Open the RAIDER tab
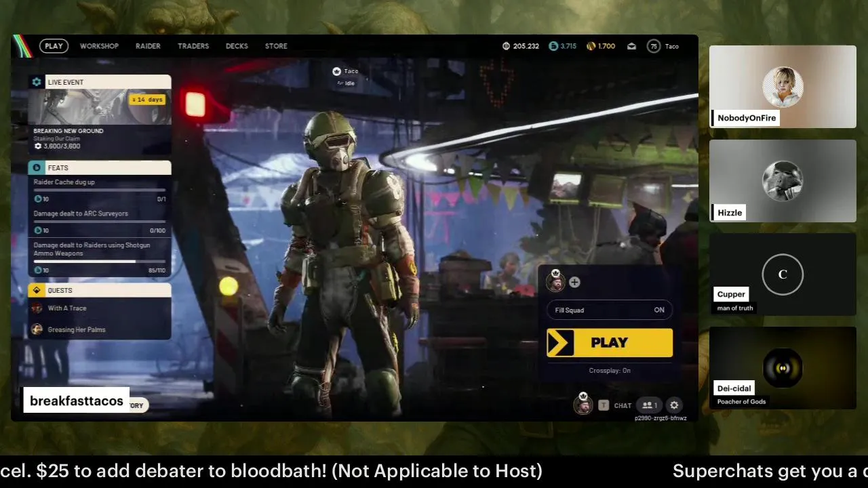The image size is (868, 488). (148, 46)
